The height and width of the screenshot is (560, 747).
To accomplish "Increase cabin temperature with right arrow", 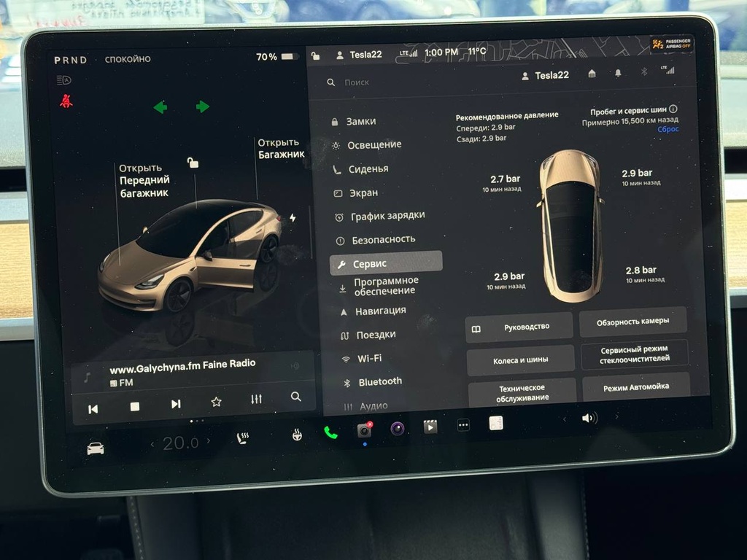I will coord(209,441).
